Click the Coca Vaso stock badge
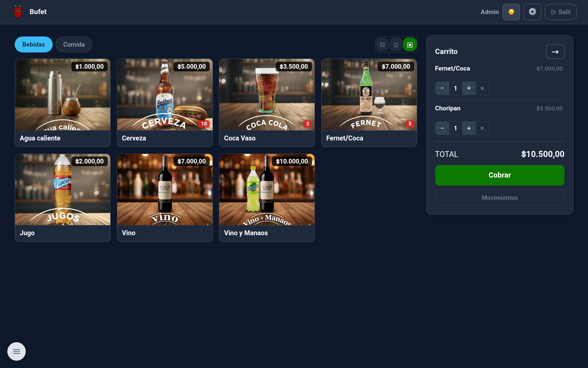The image size is (588, 368). tap(307, 124)
